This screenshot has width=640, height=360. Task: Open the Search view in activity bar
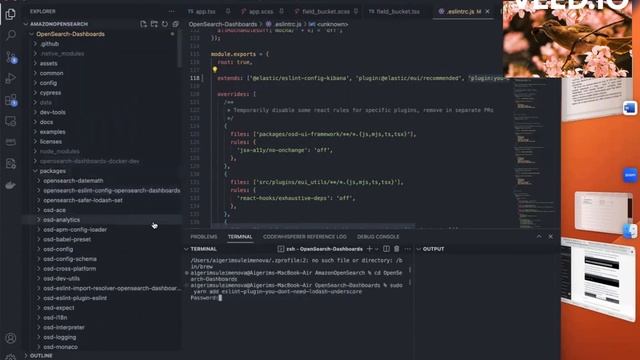11,35
